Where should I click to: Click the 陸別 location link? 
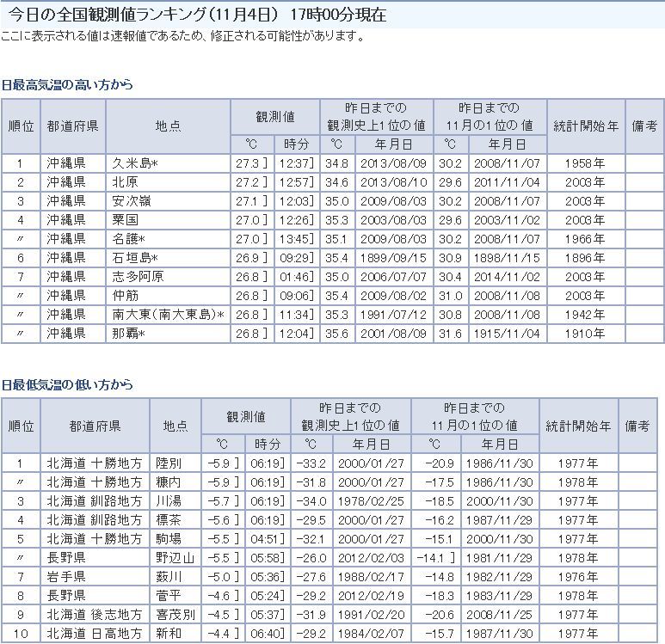click(x=168, y=463)
